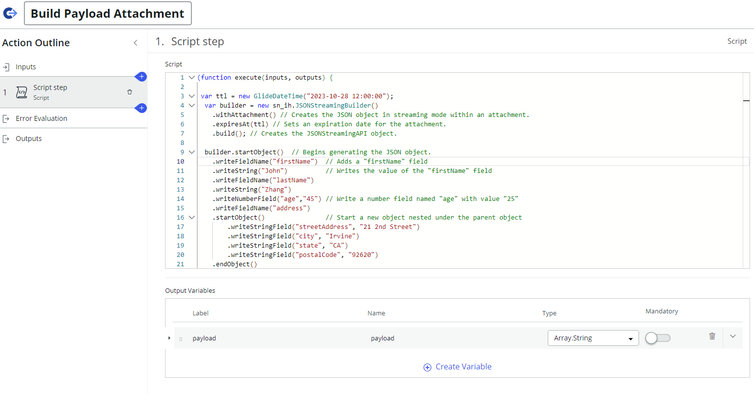This screenshot has width=754, height=395.
Task: Delete the Script step with the trash icon
Action: click(129, 92)
